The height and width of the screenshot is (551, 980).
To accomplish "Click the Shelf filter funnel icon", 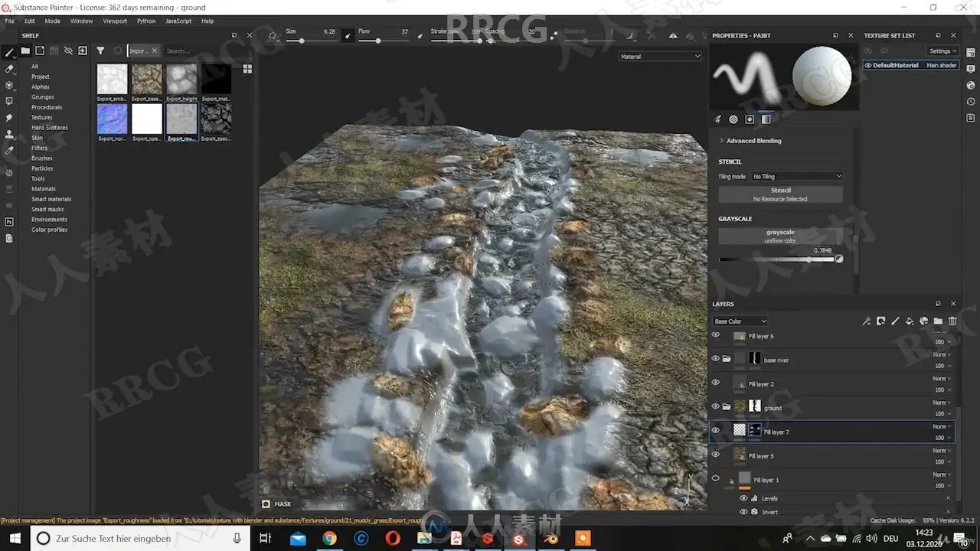I will point(100,51).
